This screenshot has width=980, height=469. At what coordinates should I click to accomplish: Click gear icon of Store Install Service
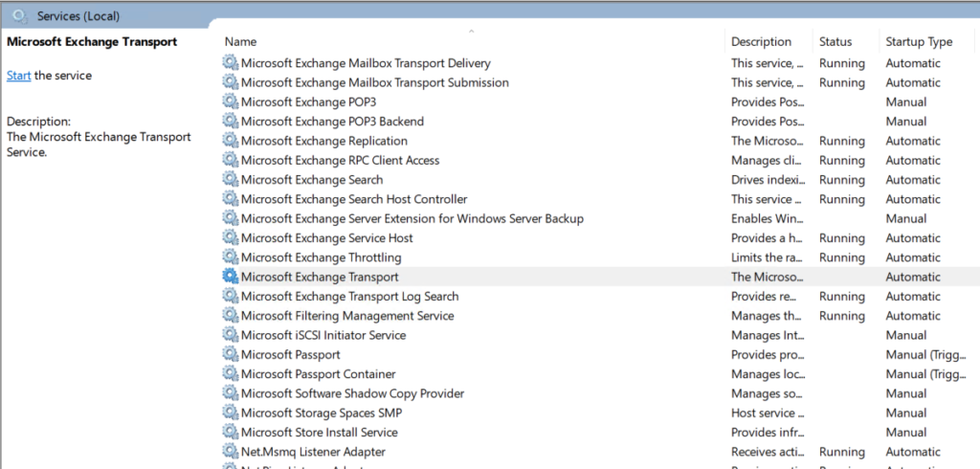(x=230, y=431)
